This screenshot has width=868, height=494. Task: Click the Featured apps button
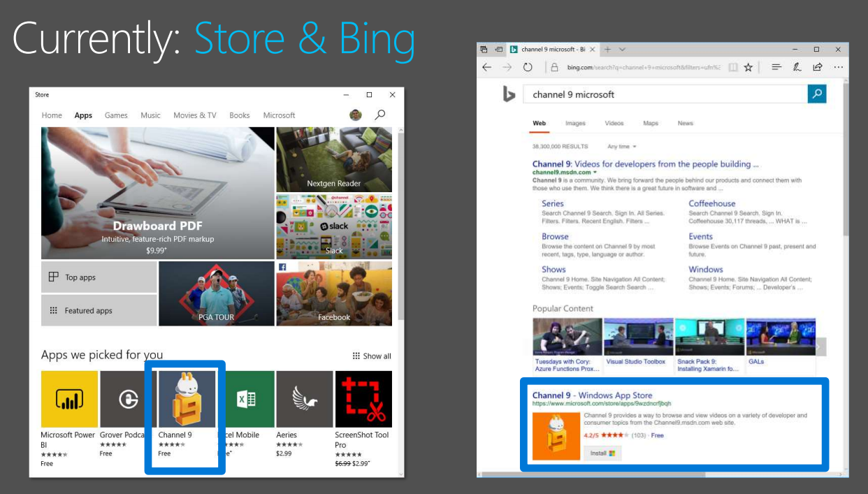click(99, 310)
